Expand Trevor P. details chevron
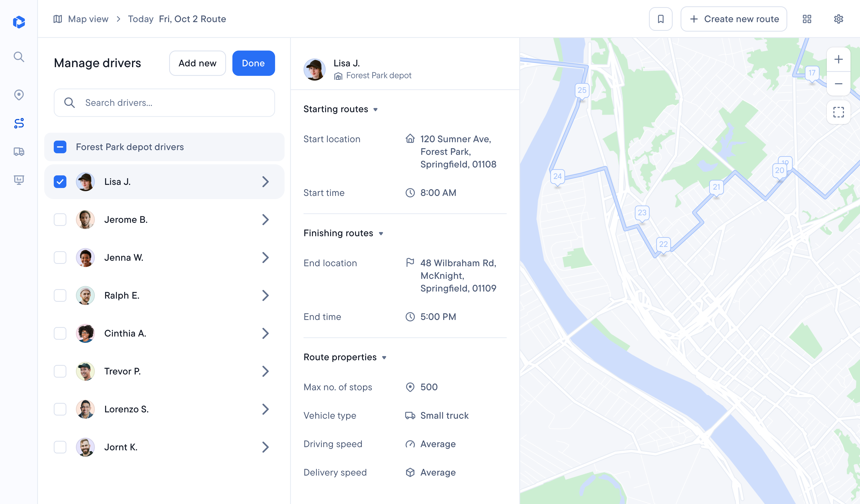The height and width of the screenshot is (504, 860). tap(266, 371)
